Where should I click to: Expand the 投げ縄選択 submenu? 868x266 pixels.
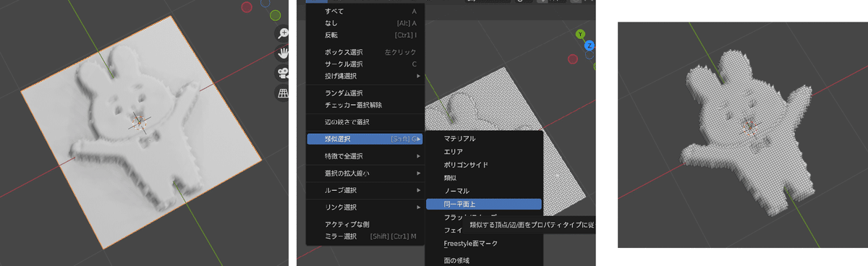[x=365, y=76]
